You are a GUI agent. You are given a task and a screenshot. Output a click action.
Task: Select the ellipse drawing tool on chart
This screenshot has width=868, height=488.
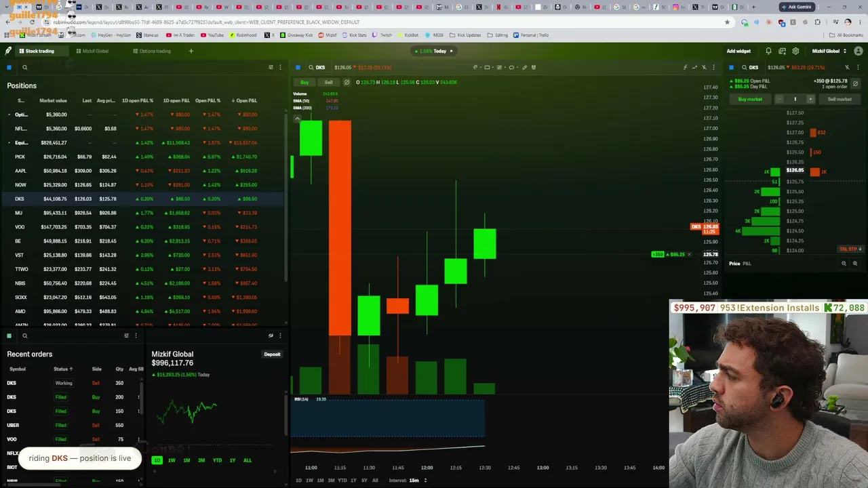[x=512, y=68]
